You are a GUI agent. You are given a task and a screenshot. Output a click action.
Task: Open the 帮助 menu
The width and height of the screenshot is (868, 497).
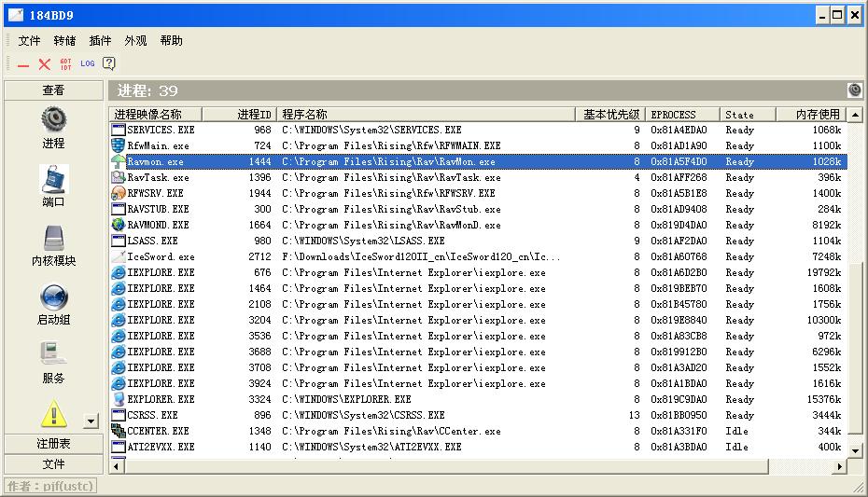(x=171, y=40)
